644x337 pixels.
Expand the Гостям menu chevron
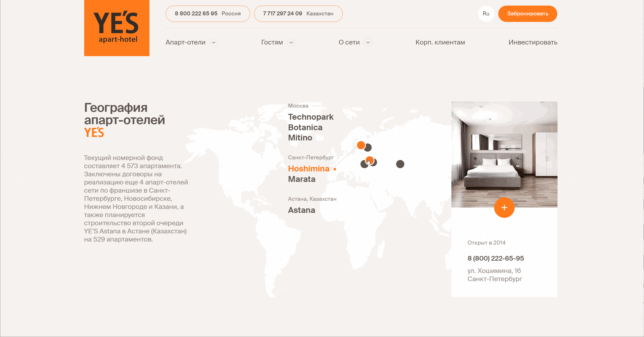pyautogui.click(x=291, y=42)
